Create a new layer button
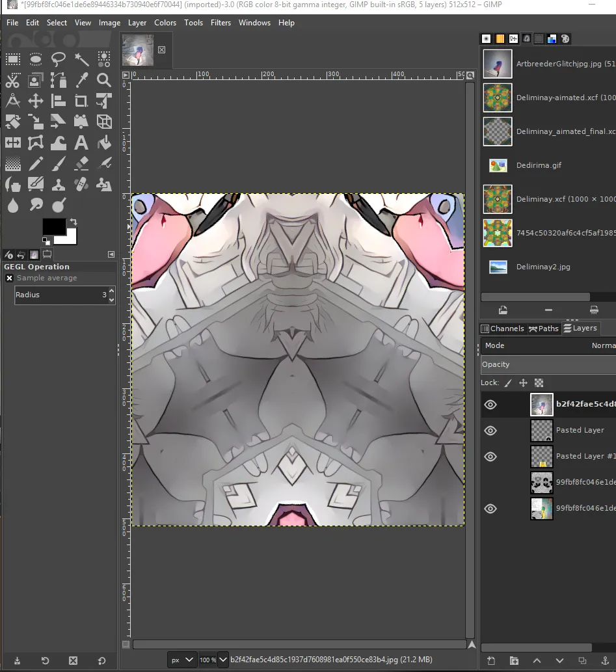The height and width of the screenshot is (672, 616). (x=491, y=661)
